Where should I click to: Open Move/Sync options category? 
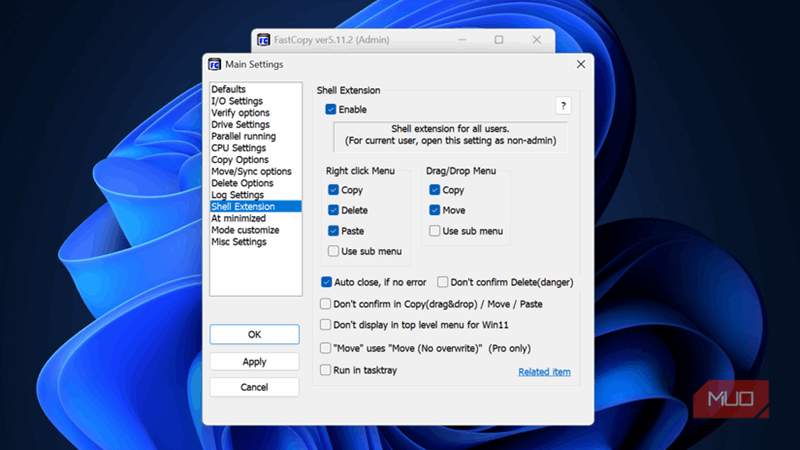[256, 171]
